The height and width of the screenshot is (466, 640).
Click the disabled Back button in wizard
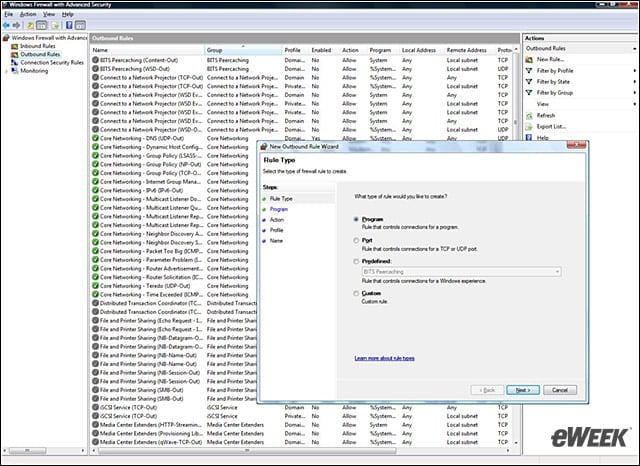(487, 390)
